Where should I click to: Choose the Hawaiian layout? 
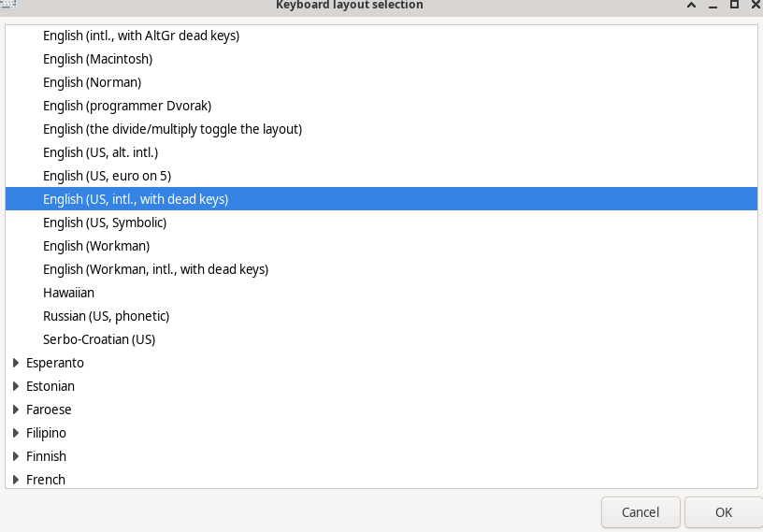tap(381, 293)
